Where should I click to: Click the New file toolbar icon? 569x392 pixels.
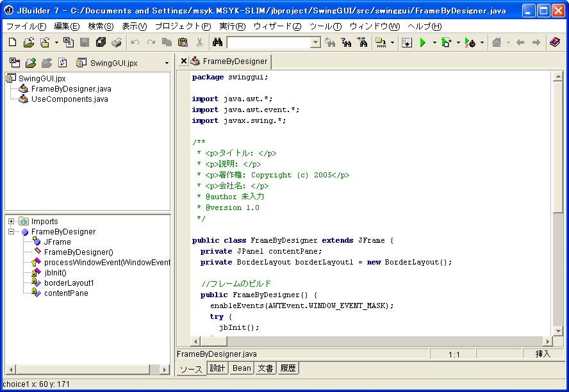pos(13,42)
